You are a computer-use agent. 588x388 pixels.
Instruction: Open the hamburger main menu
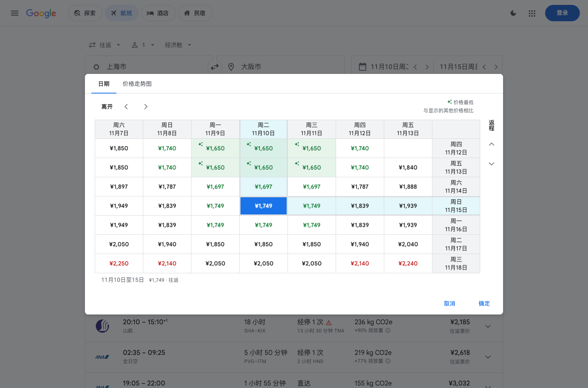pyautogui.click(x=15, y=13)
